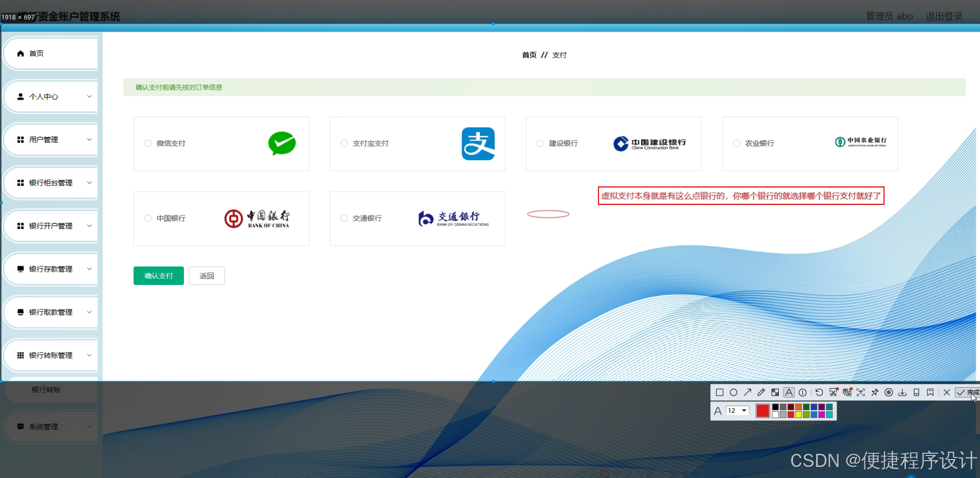Click the 确认支付 button
Screen dimensions: 980x478
159,276
